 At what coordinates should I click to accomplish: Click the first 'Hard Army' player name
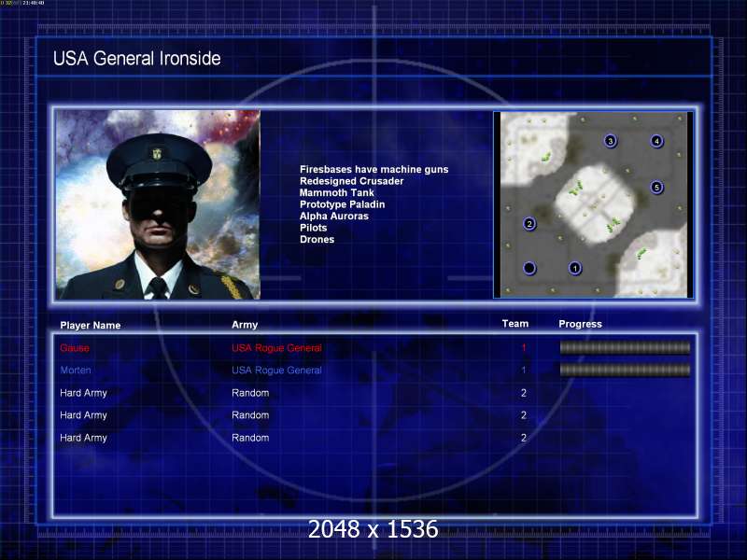point(83,393)
